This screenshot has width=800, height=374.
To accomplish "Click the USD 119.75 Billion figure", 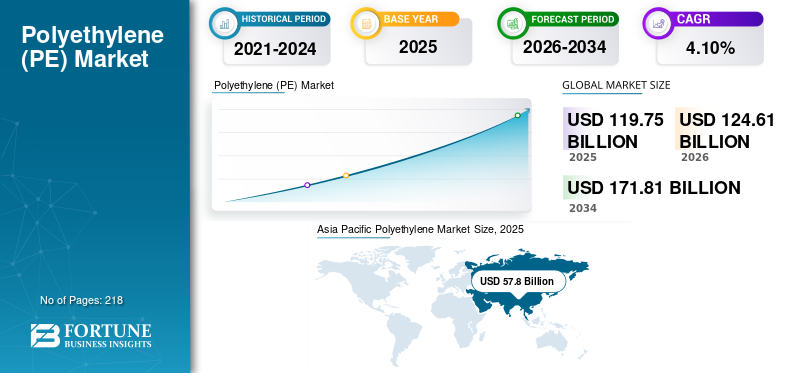I will (615, 131).
